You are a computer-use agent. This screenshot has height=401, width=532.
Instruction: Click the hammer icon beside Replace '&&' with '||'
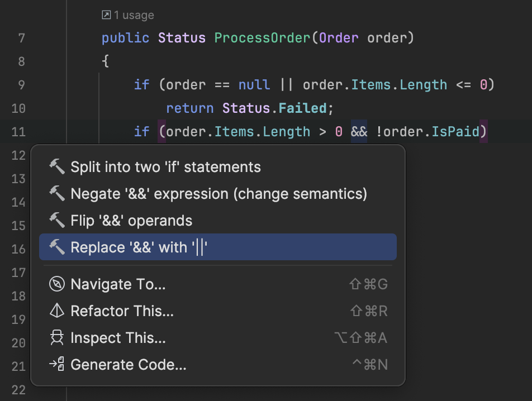click(57, 247)
